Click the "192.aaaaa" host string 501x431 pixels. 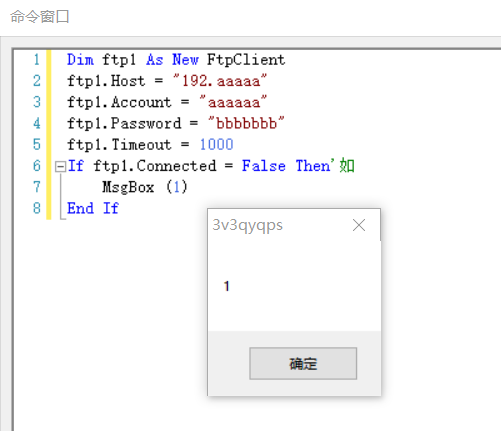(220, 81)
